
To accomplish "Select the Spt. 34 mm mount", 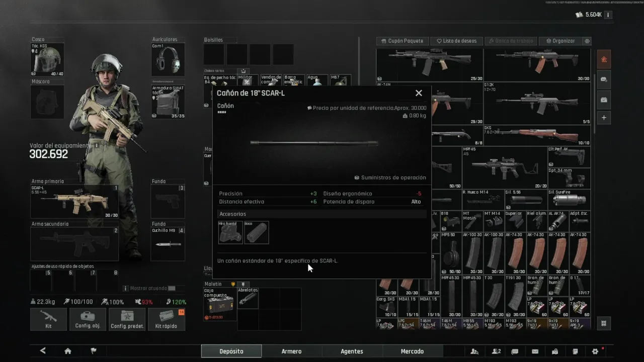I will click(569, 178).
